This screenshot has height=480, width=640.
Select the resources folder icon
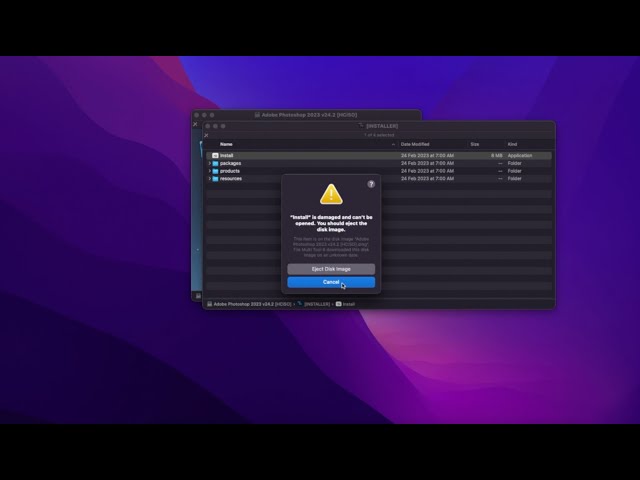[x=215, y=178]
